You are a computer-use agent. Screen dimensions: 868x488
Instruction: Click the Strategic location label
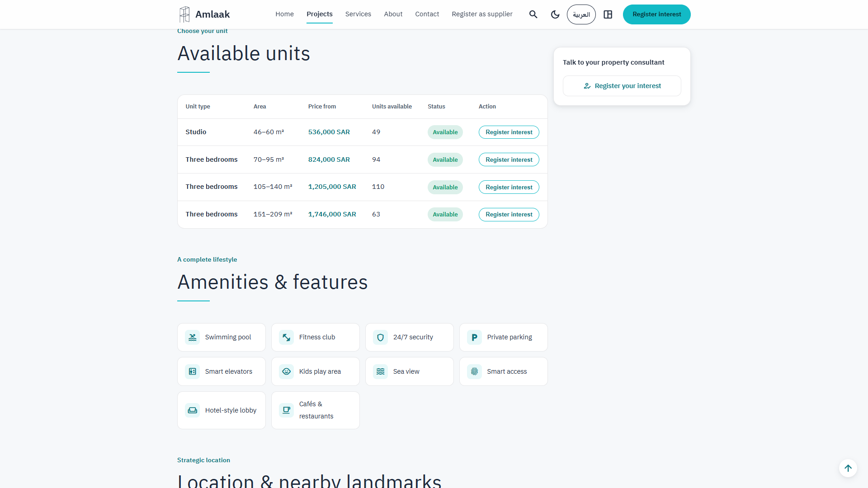pos(203,460)
